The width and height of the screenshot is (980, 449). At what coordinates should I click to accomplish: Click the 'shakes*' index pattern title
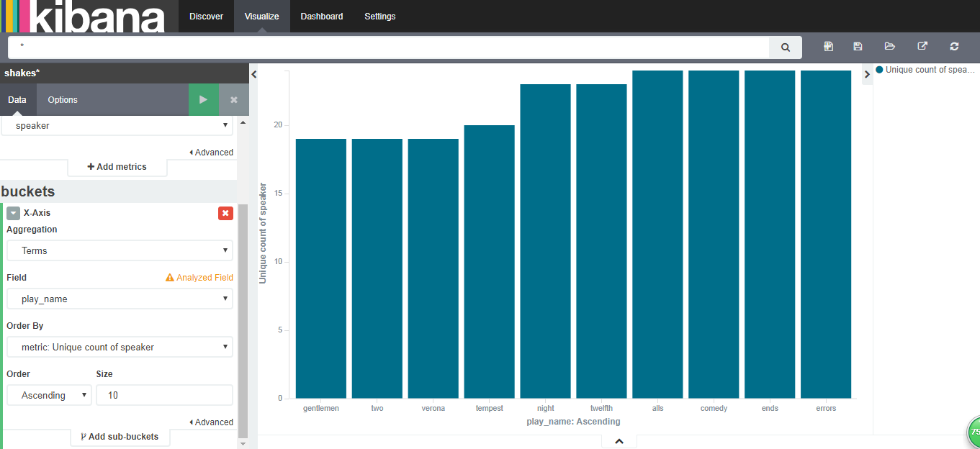(22, 73)
